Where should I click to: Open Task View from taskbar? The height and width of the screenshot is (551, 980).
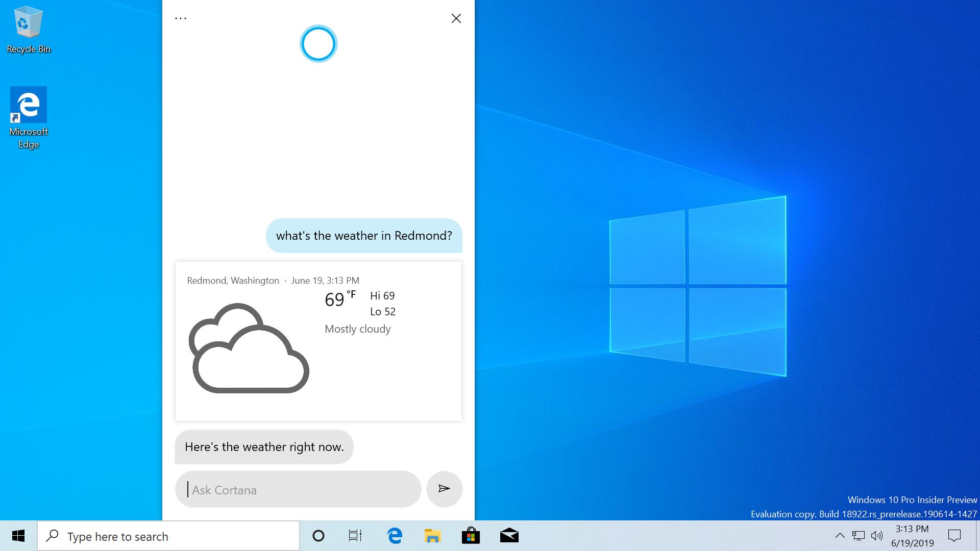coord(355,536)
